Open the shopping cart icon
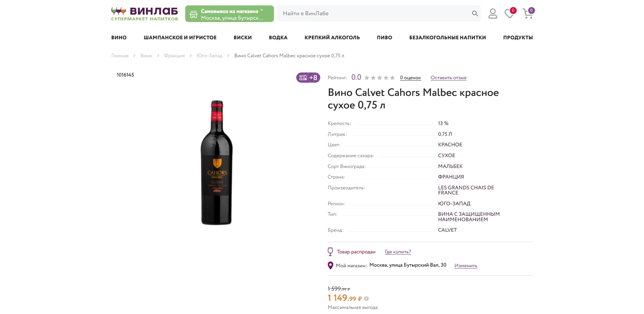This screenshot has height=314, width=644. [528, 14]
